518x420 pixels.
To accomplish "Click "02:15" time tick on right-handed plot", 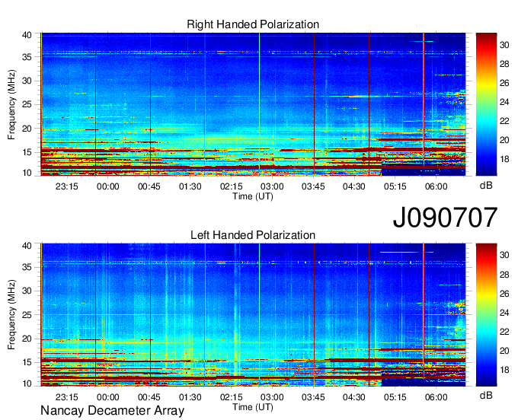I will 232,186.
